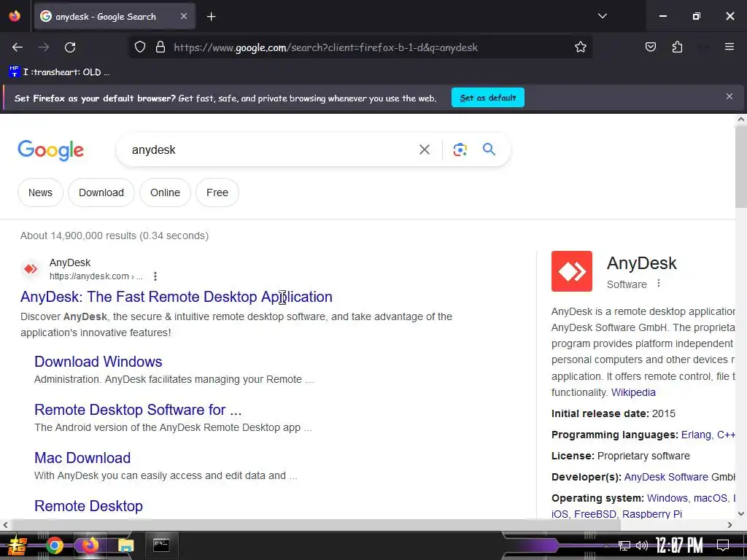
Task: Switch to Firefox in taskbar
Action: point(90,545)
